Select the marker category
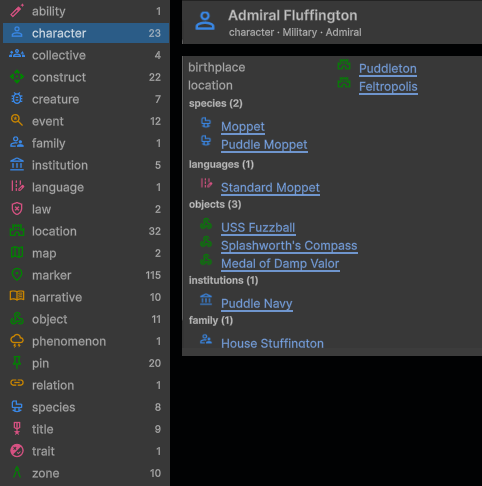The width and height of the screenshot is (482, 486). click(86, 275)
